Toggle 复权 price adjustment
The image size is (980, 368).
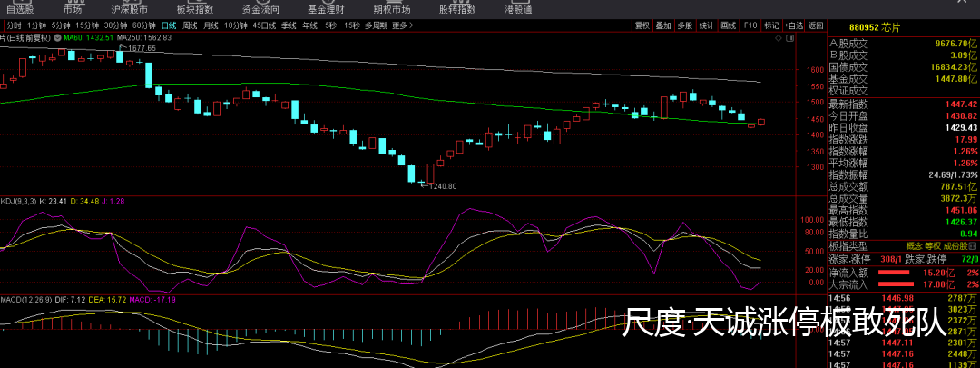click(x=642, y=25)
